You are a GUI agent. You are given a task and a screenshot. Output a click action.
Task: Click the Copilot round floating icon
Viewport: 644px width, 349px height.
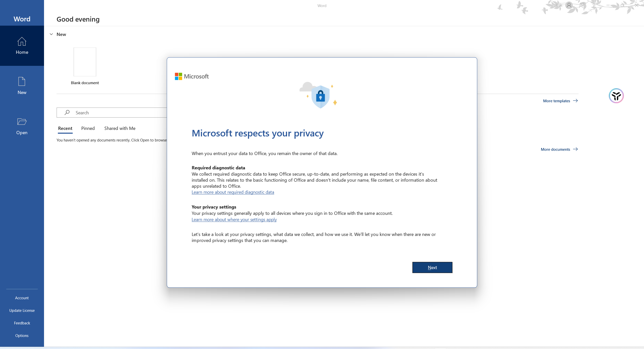(x=616, y=96)
